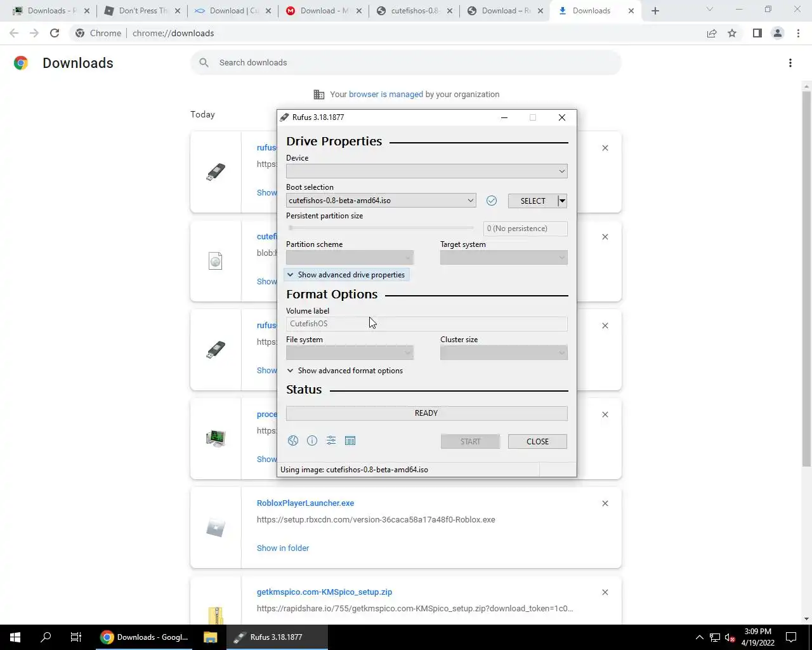812x650 pixels.
Task: Show the Rufus log table icon
Action: (350, 441)
